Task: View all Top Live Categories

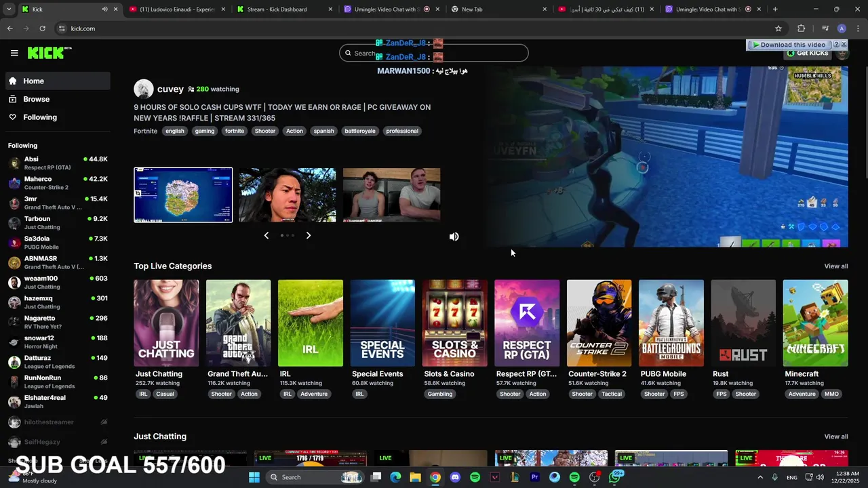Action: click(x=835, y=266)
